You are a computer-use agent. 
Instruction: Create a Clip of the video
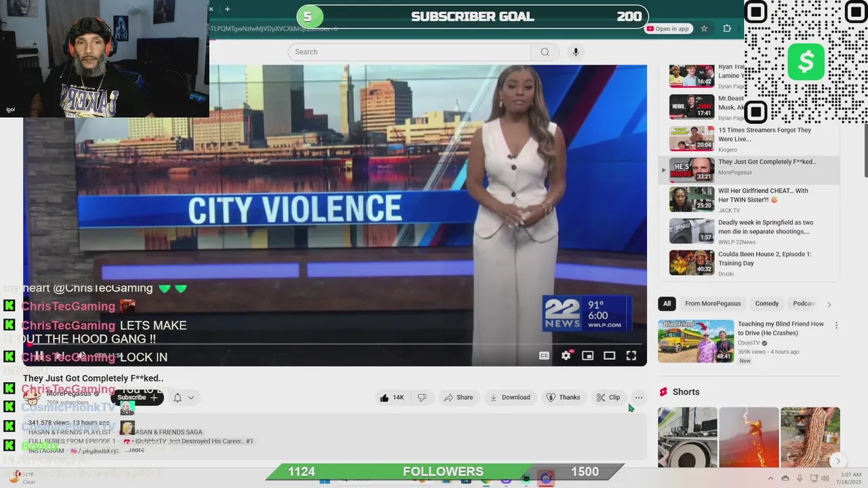(x=608, y=398)
